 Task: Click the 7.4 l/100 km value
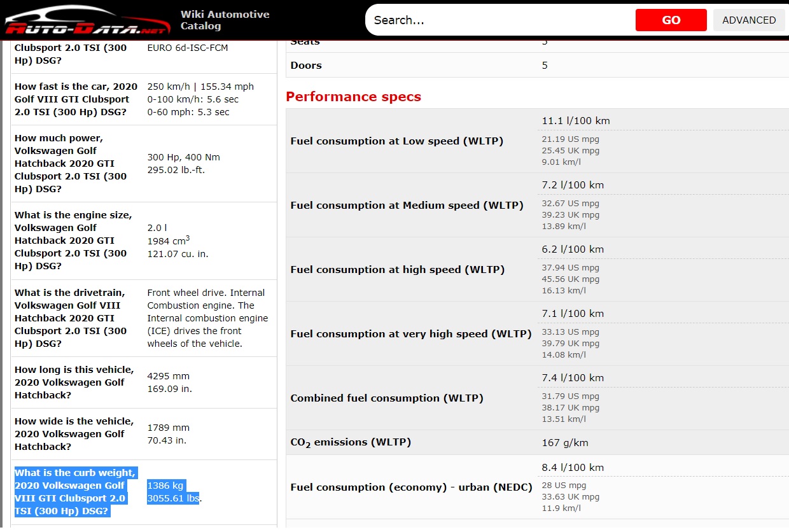click(573, 378)
